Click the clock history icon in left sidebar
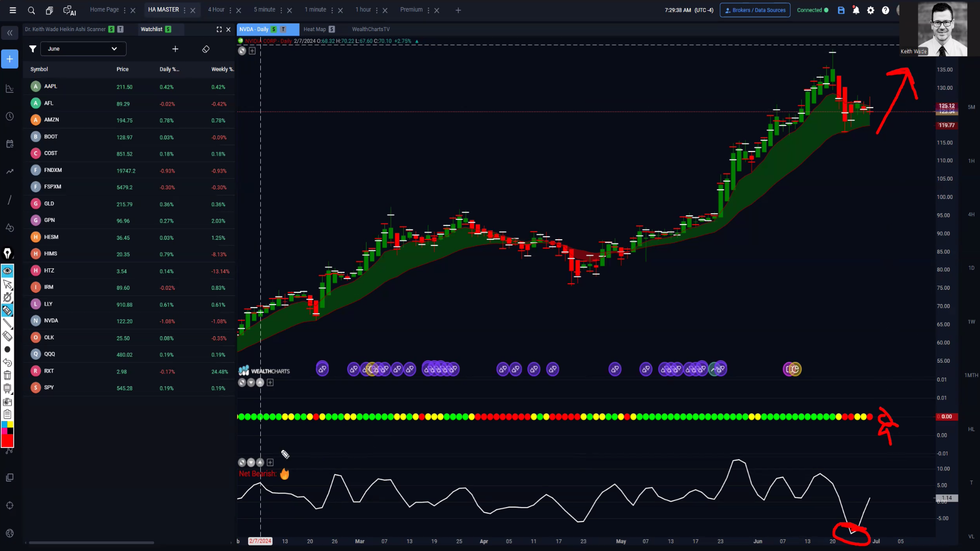This screenshot has width=980, height=551. tap(10, 116)
